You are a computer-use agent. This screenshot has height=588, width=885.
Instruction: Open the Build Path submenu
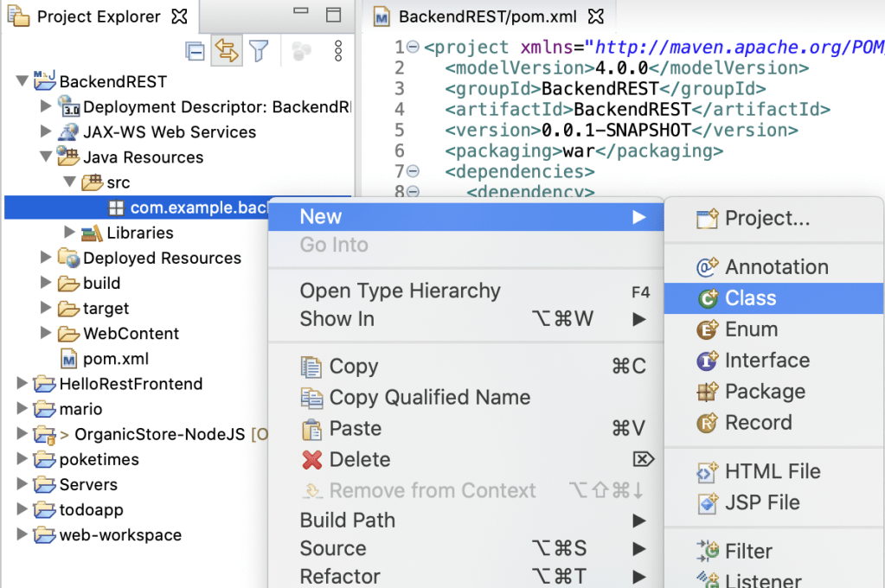[x=347, y=521]
